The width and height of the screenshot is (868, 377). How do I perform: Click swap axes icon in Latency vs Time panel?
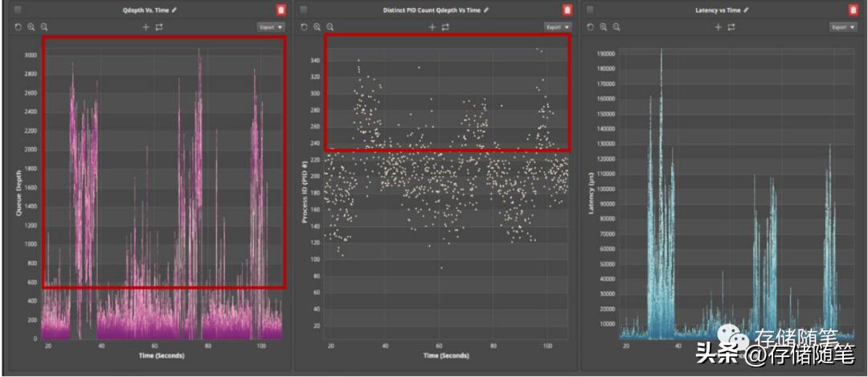pyautogui.click(x=731, y=27)
